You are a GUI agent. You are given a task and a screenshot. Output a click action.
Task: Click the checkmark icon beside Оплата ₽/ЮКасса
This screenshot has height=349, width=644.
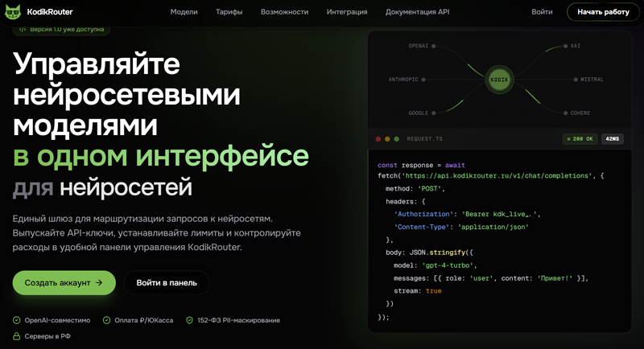pyautogui.click(x=106, y=320)
